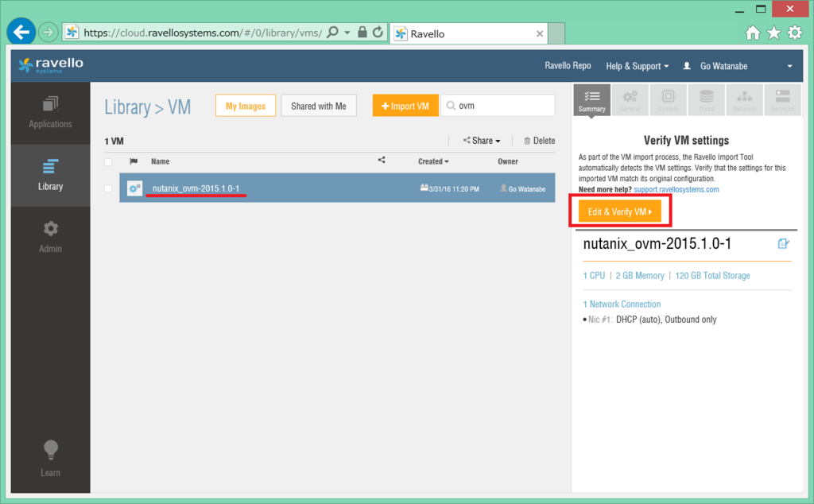Open the Share dropdown
The image size is (814, 504).
pos(482,141)
